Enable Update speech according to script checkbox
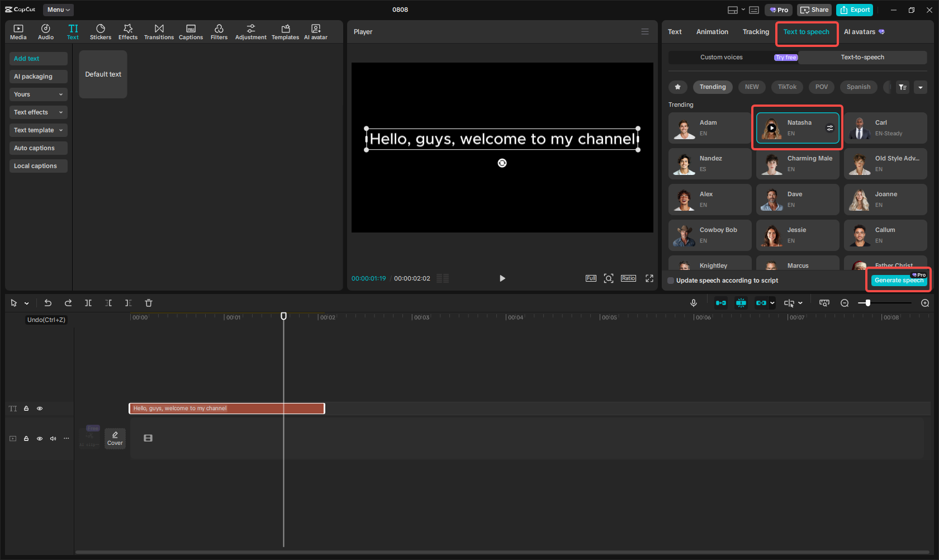 pos(671,281)
